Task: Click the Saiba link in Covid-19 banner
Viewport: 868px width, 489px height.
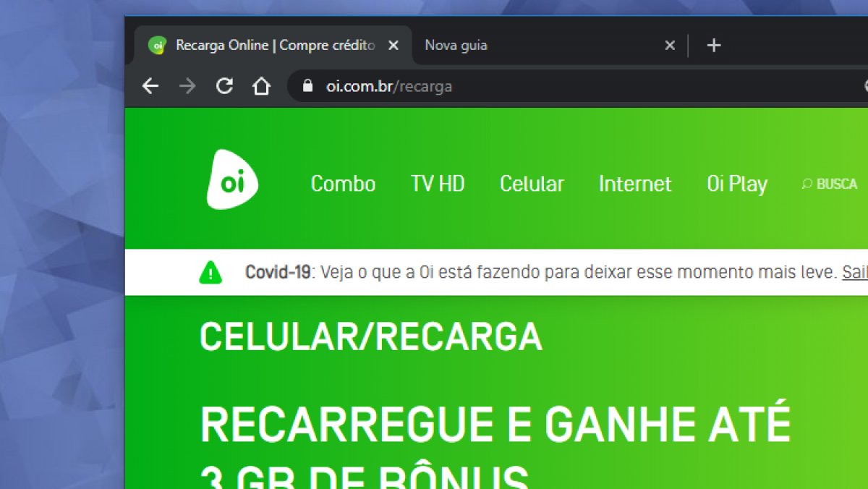Action: pos(855,273)
